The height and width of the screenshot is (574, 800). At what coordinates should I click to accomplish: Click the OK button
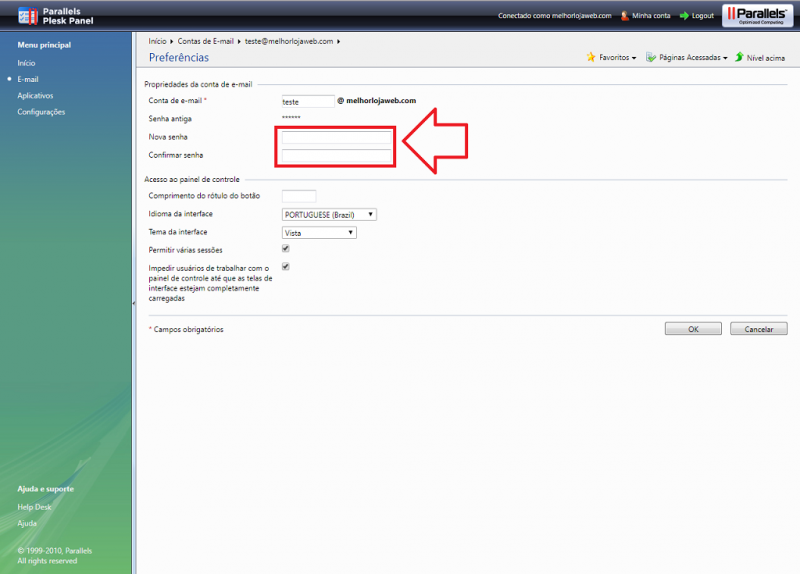pos(693,329)
